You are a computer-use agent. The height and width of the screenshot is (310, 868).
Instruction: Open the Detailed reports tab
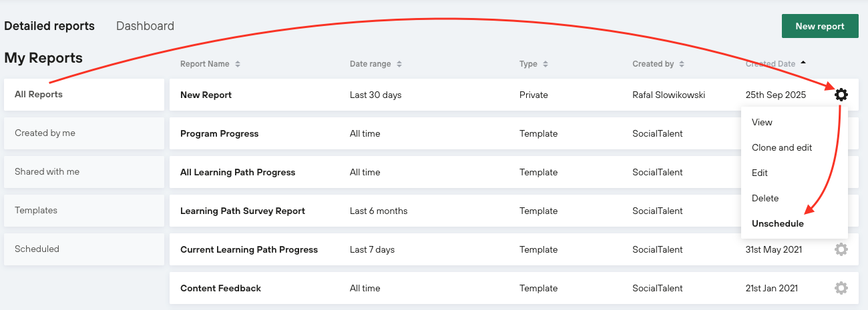[49, 26]
